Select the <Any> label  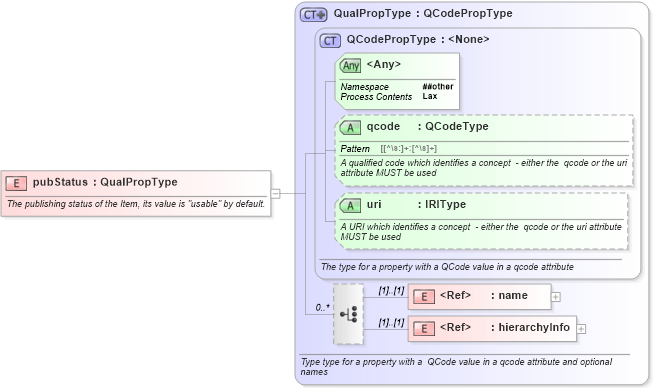pyautogui.click(x=384, y=65)
